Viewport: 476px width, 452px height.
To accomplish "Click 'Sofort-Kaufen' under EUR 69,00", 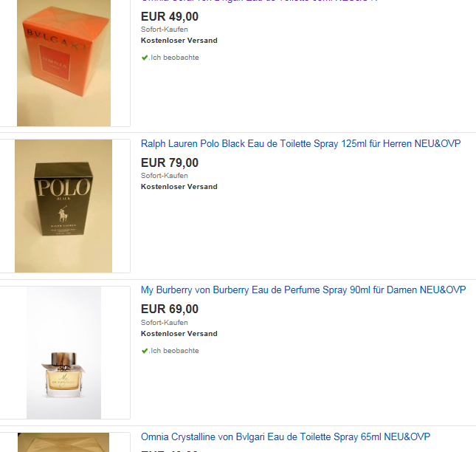I will [x=165, y=322].
